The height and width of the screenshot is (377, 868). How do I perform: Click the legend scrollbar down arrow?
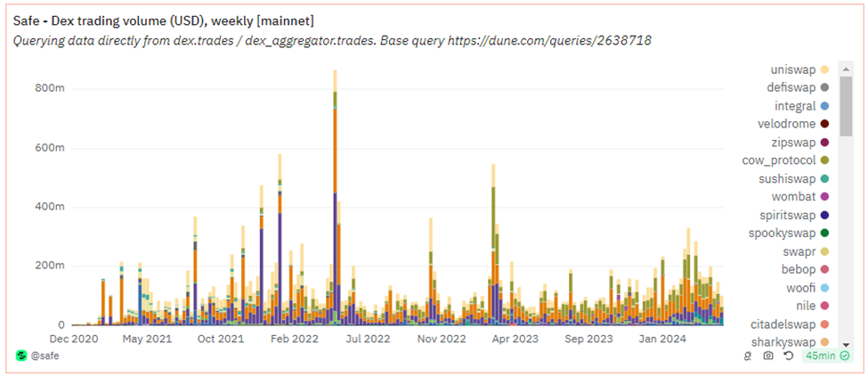[x=846, y=344]
